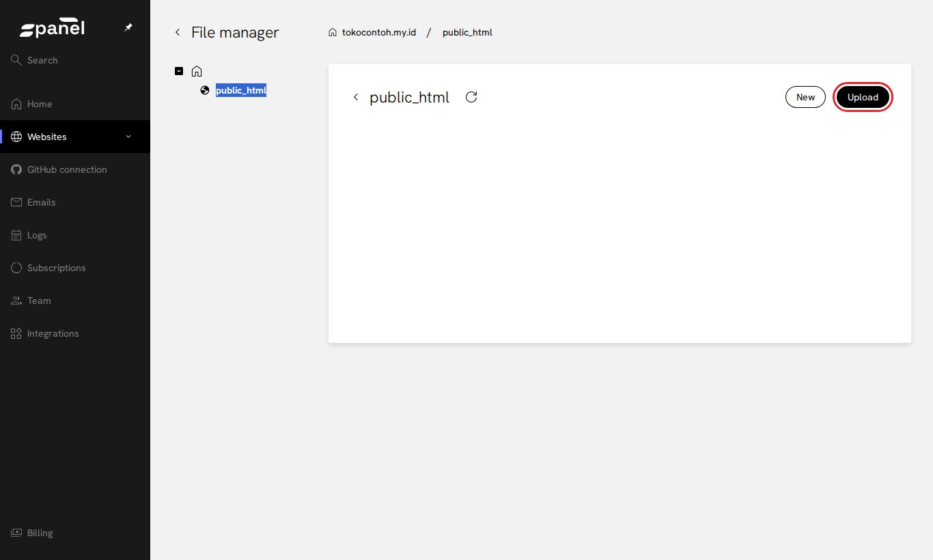The image size is (933, 560).
Task: Click the Emails envelope icon
Action: coord(16,202)
